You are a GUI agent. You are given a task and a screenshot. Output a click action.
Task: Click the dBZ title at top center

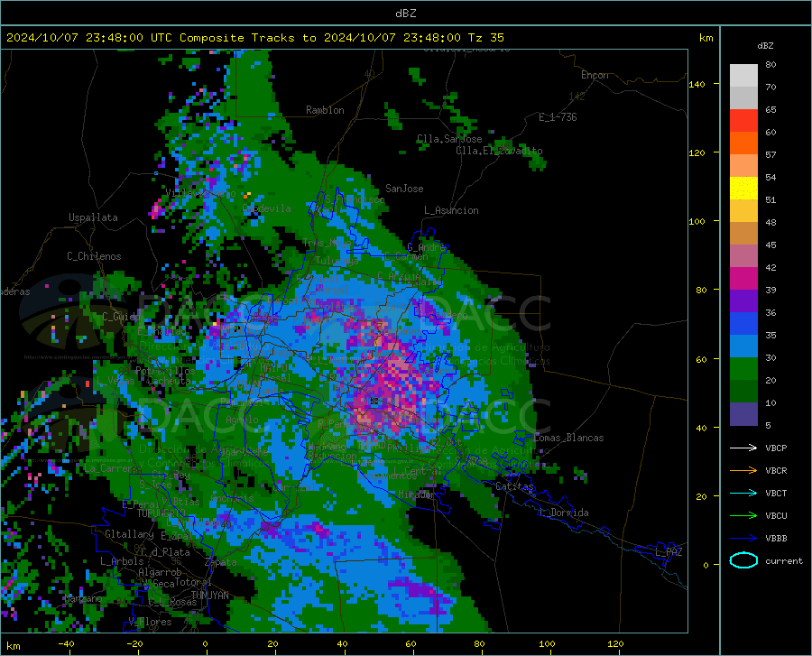point(405,14)
